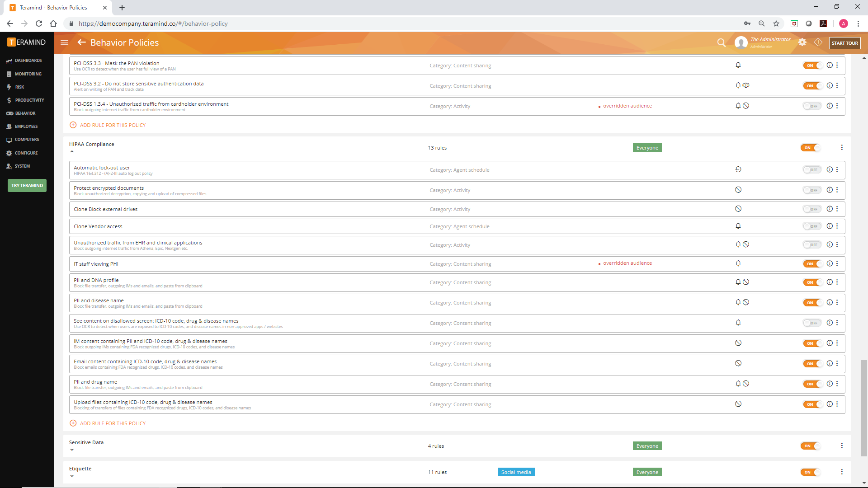This screenshot has height=488, width=868.
Task: Collapse the HIPAA Compliance policy section
Action: click(x=72, y=152)
